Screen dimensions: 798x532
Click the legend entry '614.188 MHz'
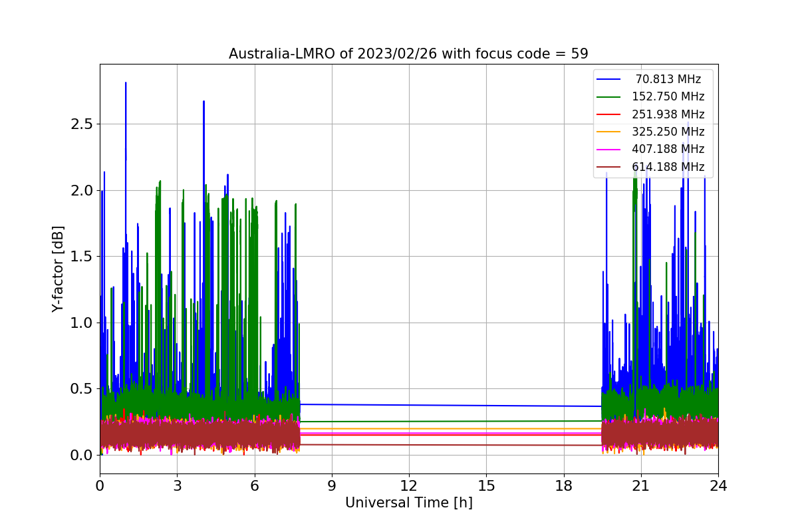click(668, 167)
